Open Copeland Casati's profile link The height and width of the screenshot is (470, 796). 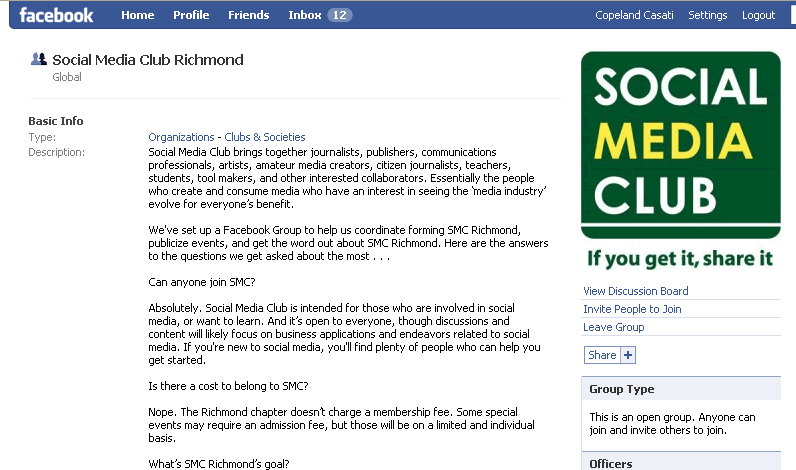[634, 15]
